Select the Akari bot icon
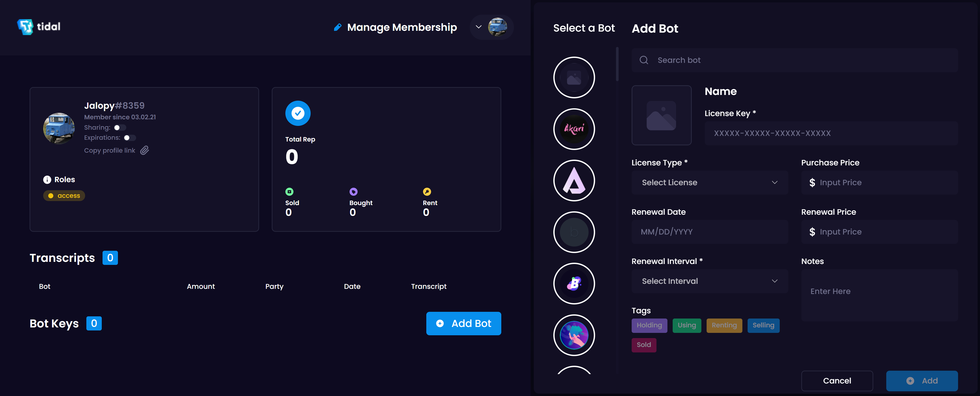The width and height of the screenshot is (980, 396). click(x=574, y=129)
